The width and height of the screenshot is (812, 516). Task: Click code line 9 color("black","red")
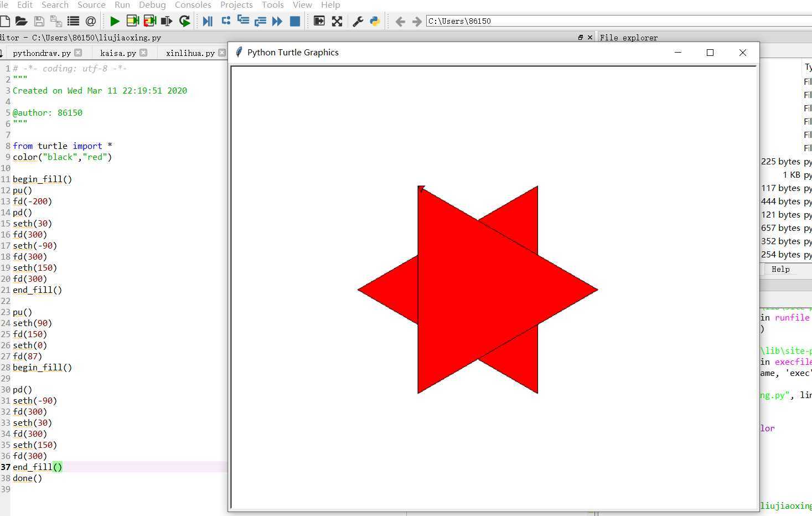[63, 157]
